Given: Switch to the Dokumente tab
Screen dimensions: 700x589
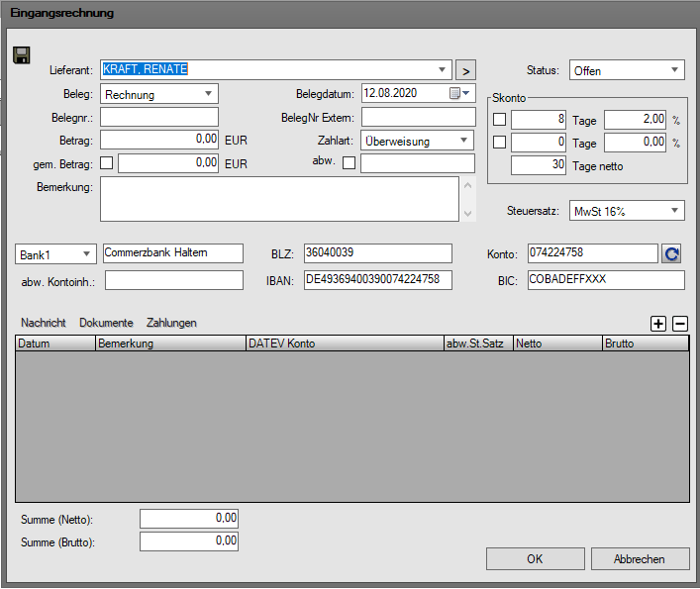Looking at the screenshot, I should coord(106,323).
